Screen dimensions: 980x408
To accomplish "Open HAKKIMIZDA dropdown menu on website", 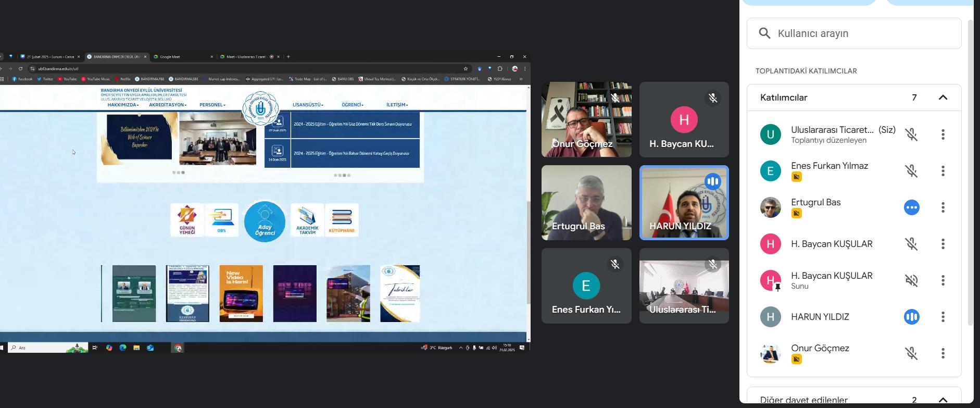I will pyautogui.click(x=123, y=105).
